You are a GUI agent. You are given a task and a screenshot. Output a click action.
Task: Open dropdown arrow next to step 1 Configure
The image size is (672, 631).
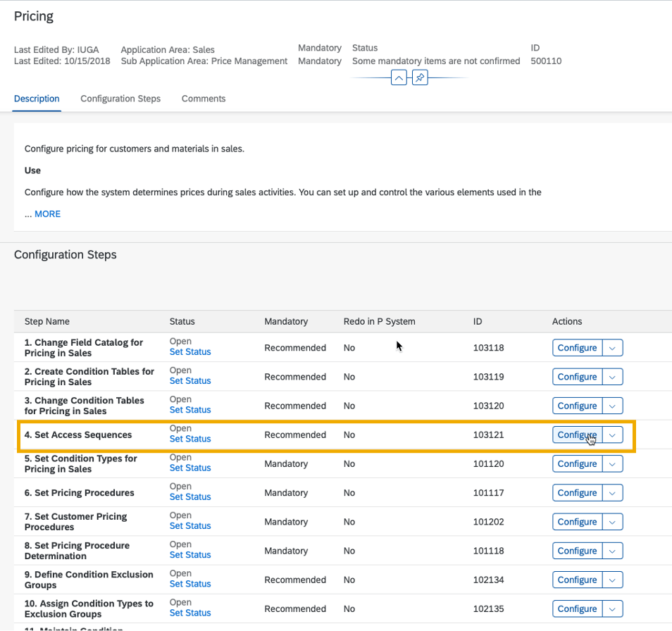[x=612, y=348]
